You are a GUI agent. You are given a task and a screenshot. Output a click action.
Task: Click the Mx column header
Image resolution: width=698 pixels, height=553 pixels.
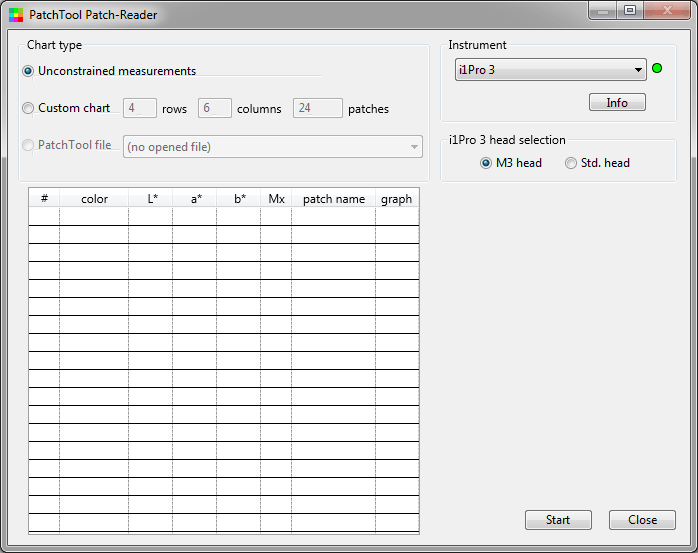pos(276,199)
